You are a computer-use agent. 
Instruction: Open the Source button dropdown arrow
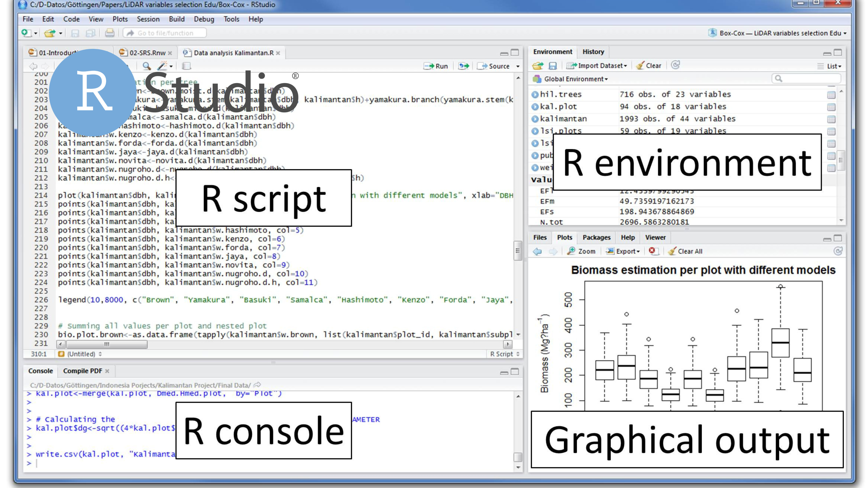tap(518, 66)
